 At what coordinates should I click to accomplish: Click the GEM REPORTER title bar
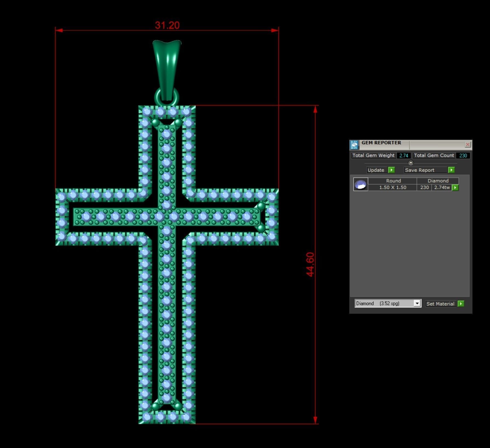click(x=411, y=145)
